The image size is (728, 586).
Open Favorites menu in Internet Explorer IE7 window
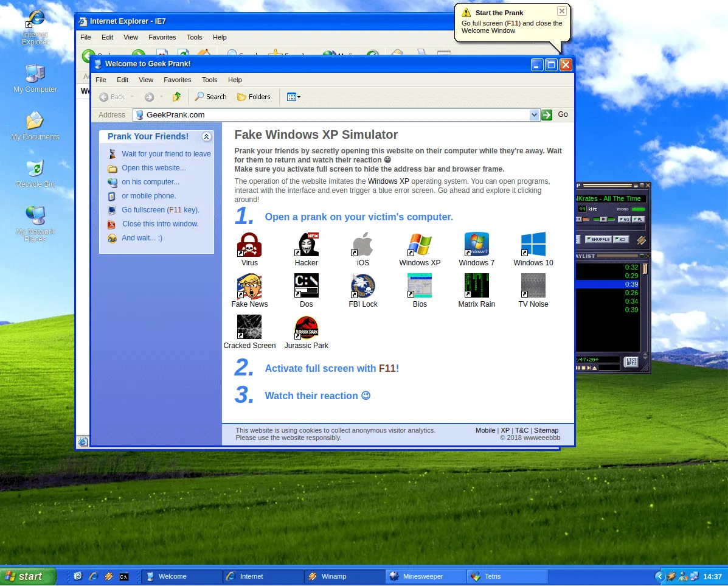162,37
